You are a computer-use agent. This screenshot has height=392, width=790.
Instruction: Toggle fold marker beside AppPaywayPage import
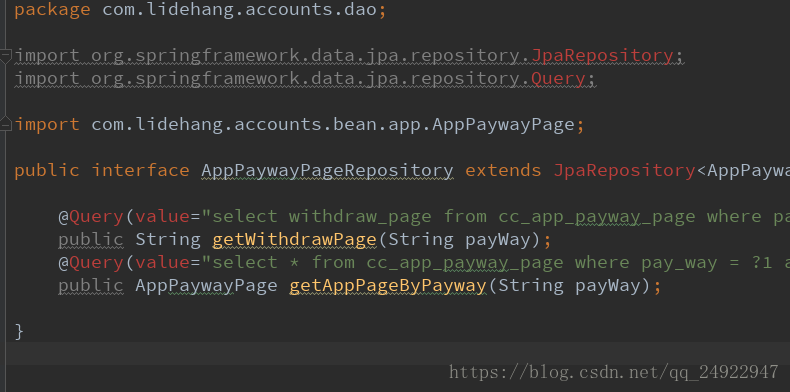pyautogui.click(x=5, y=124)
